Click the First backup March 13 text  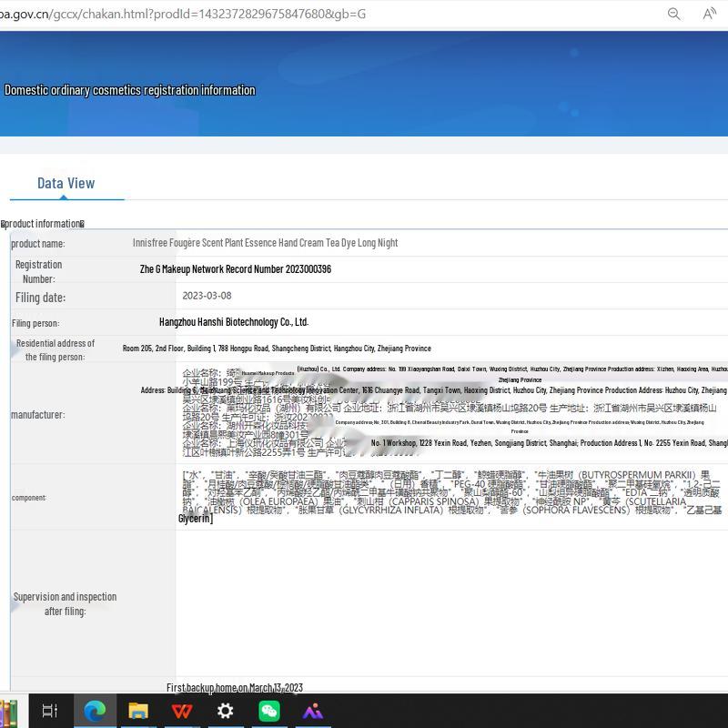point(234,687)
